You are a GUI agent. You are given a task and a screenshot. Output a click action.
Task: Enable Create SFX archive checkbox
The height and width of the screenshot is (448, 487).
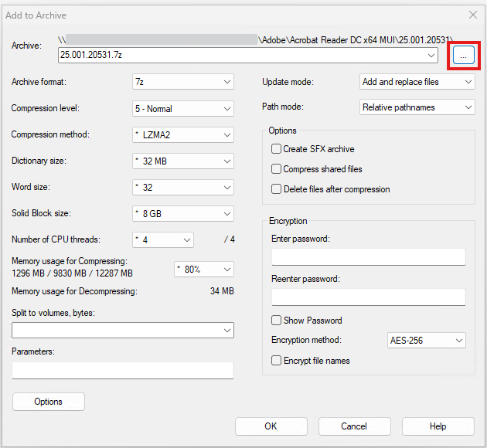276,149
